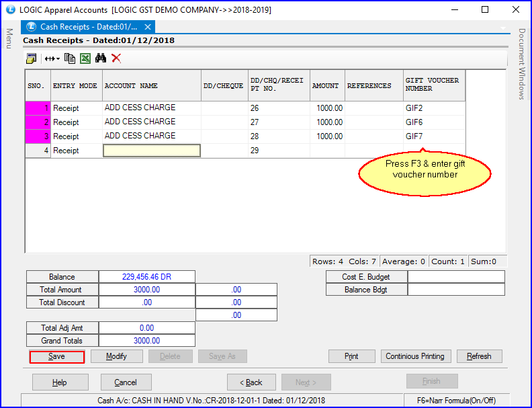This screenshot has width=532, height=408.
Task: Click the LOGIC Apparel Accounts app icon
Action: pyautogui.click(x=11, y=9)
